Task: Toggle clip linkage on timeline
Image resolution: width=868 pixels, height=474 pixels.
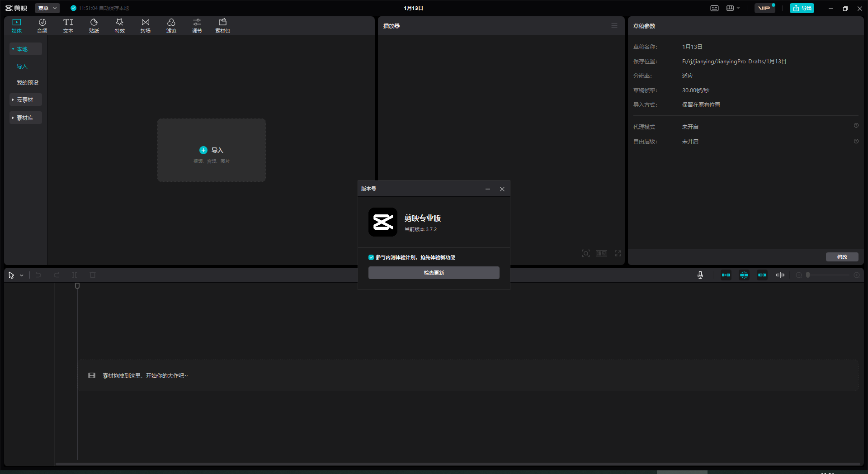Action: [x=762, y=275]
